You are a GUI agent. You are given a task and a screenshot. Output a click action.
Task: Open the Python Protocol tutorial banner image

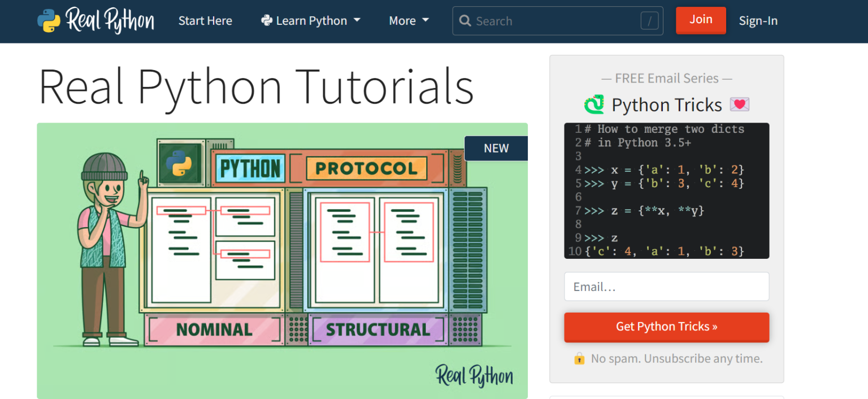pyautogui.click(x=282, y=260)
